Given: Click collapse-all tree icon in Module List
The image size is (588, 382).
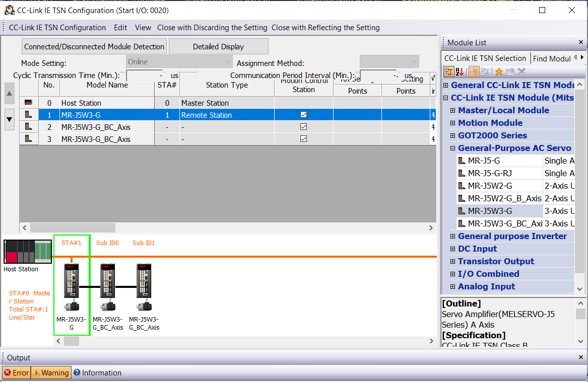Looking at the screenshot, I should pyautogui.click(x=485, y=71).
